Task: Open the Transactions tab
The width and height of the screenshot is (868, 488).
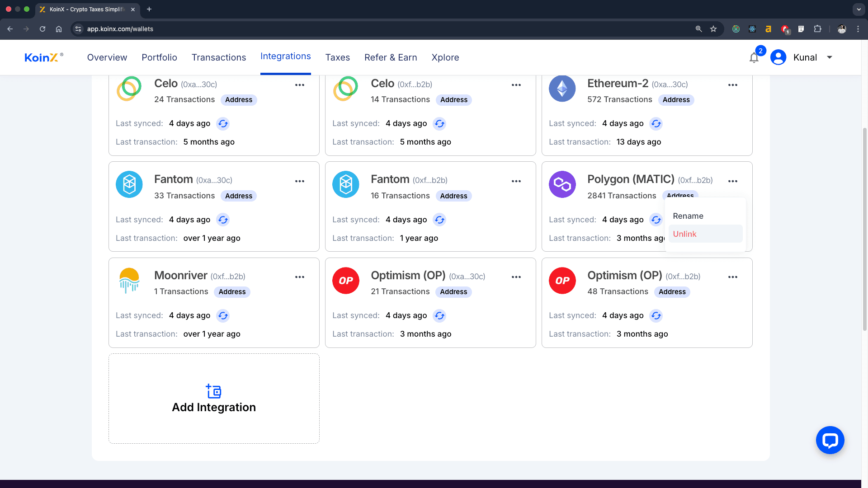Action: pyautogui.click(x=219, y=57)
